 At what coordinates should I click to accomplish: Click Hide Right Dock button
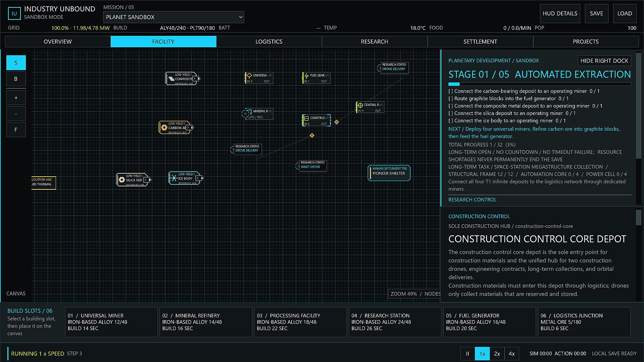point(604,61)
